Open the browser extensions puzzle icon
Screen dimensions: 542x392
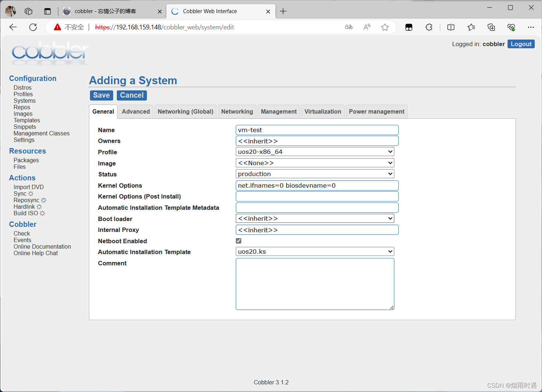pyautogui.click(x=429, y=27)
